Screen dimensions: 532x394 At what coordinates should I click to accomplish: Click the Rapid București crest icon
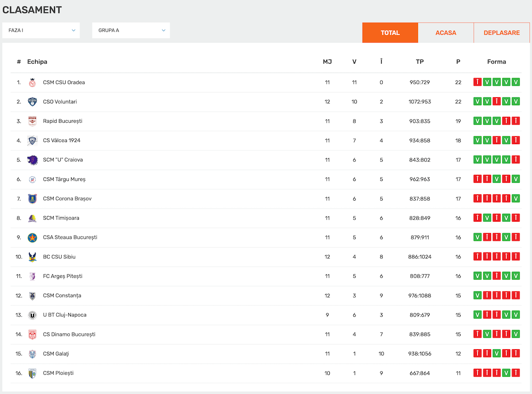pyautogui.click(x=32, y=121)
